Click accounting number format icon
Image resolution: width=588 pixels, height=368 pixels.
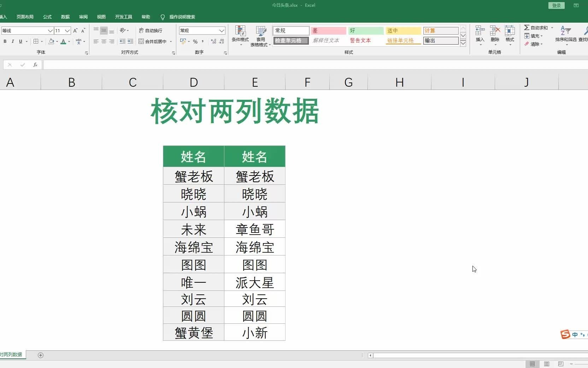click(183, 41)
